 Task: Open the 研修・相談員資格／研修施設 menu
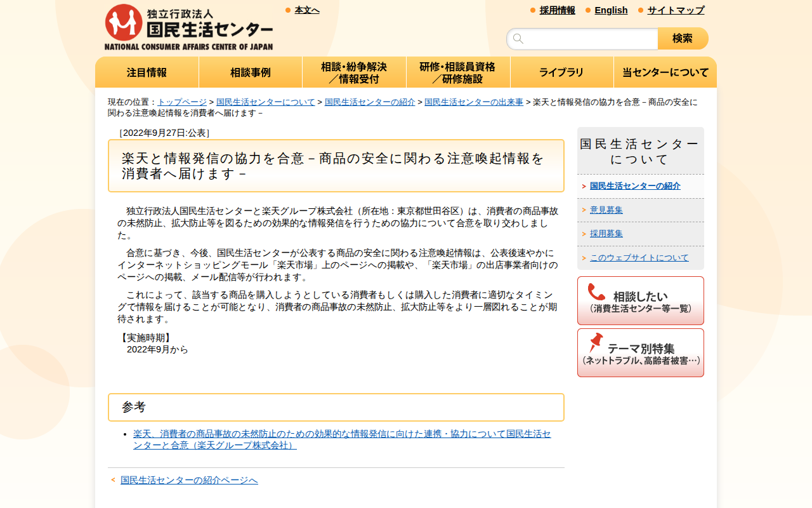click(458, 72)
